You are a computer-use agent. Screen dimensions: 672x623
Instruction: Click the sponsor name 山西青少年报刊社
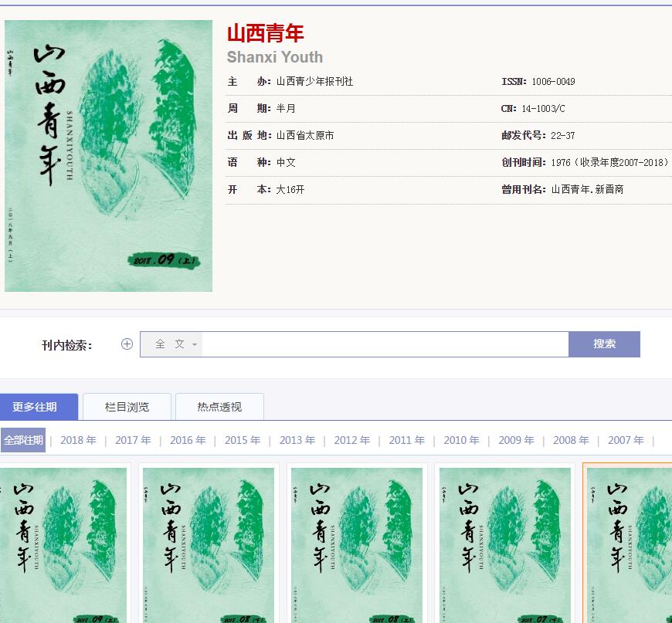click(x=314, y=81)
